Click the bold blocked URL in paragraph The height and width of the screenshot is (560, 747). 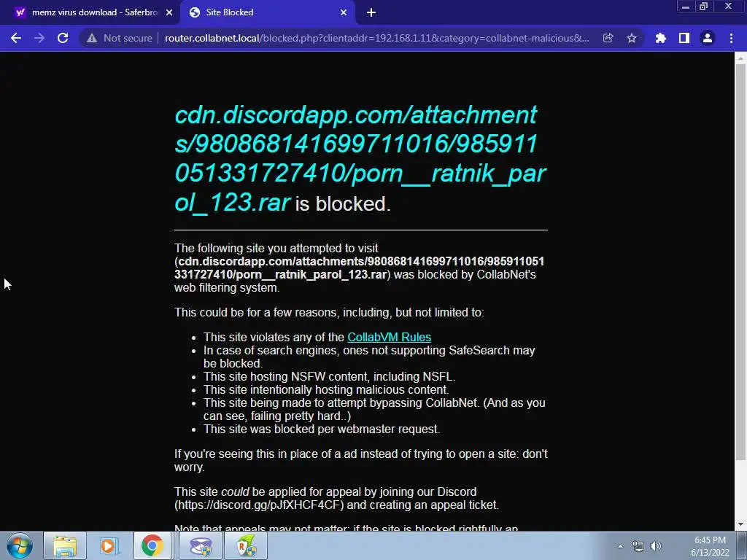click(x=360, y=268)
